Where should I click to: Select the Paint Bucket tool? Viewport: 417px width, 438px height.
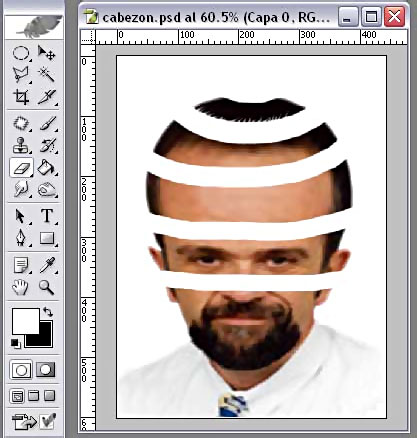[46, 167]
